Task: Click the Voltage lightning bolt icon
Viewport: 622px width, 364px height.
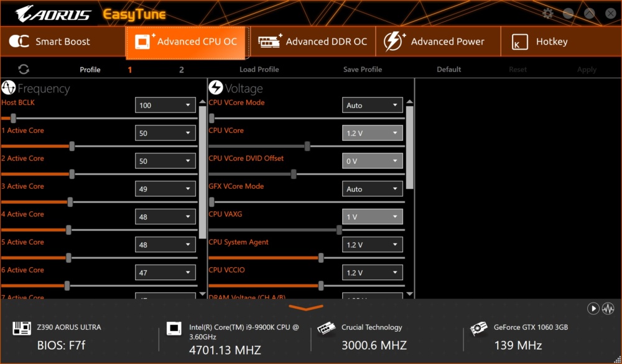Action: 216,88
